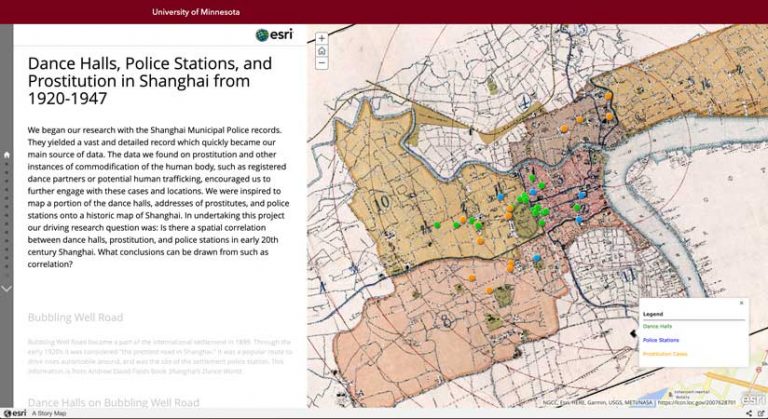
Task: Select the last navigation dot above the down chevron
Action: (x=6, y=275)
